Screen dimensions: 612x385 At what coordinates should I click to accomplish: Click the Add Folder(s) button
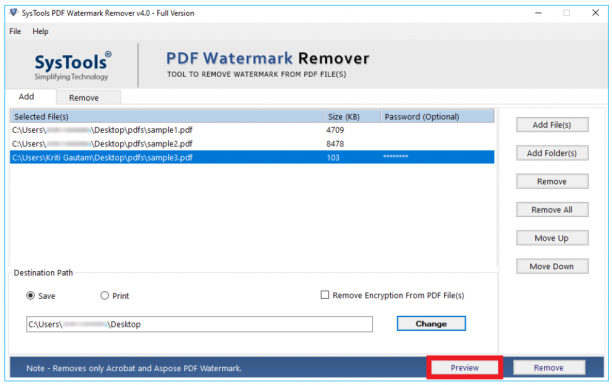click(552, 153)
